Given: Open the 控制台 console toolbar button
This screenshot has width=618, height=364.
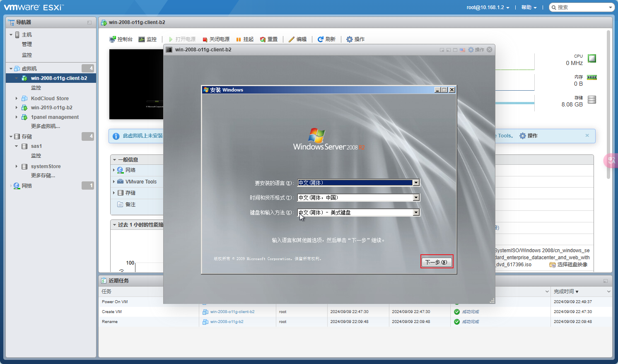Looking at the screenshot, I should tap(121, 39).
